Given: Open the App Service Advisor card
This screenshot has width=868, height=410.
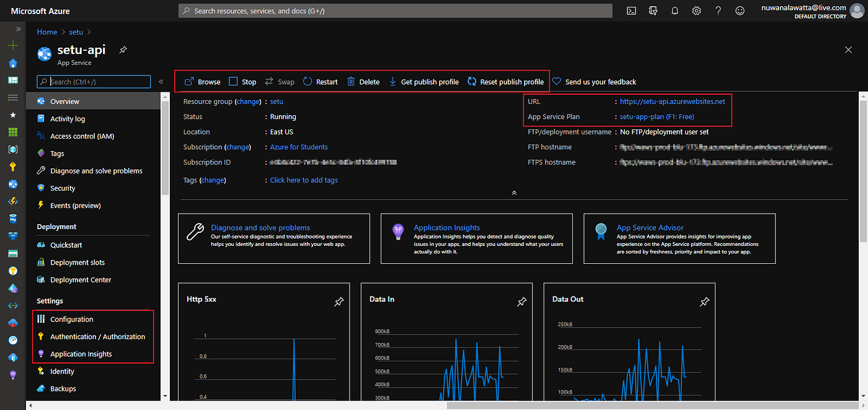Looking at the screenshot, I should coord(680,238).
